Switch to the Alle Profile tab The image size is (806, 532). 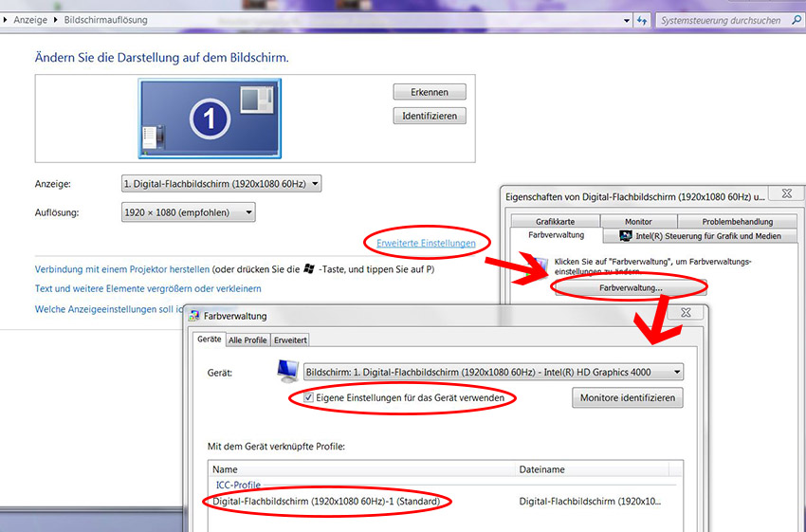pyautogui.click(x=247, y=339)
